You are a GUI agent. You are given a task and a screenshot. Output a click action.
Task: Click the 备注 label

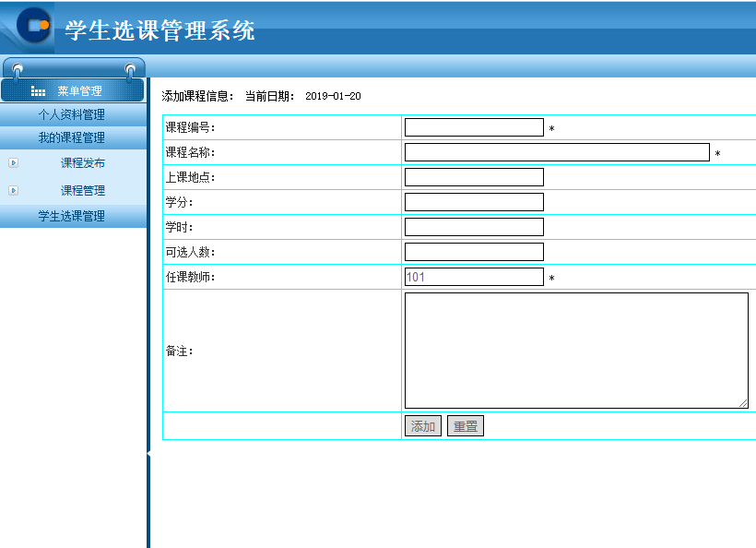click(179, 351)
